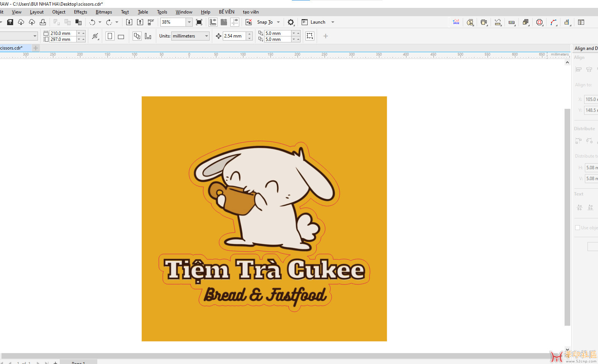The width and height of the screenshot is (598, 364).
Task: Click the eCut 2022 plugin icon
Action: pos(456,22)
